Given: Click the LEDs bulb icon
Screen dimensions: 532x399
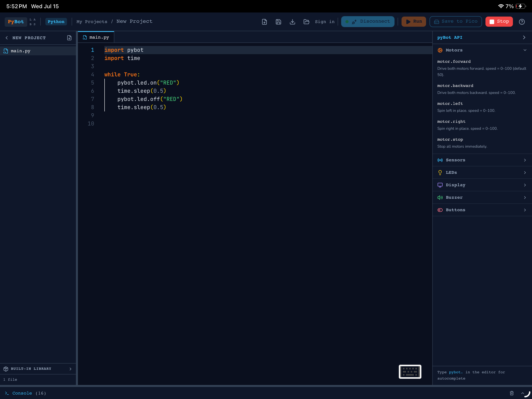Looking at the screenshot, I should tap(440, 173).
